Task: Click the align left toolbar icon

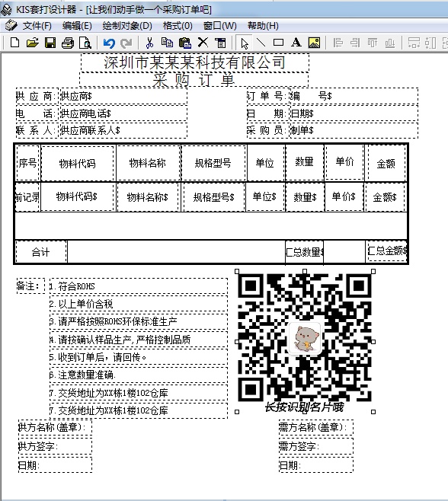Action: [x=338, y=42]
